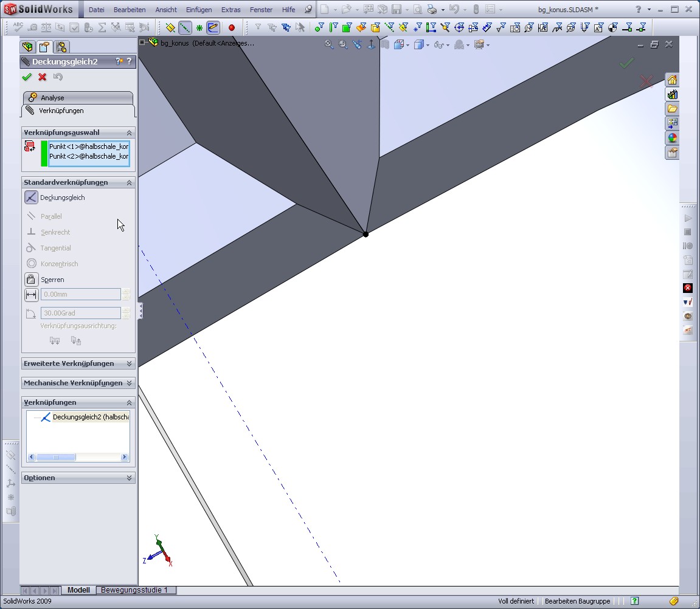This screenshot has height=609, width=700.
Task: Select Deckungsgleich2 in the Verknüpfungen list
Action: tap(90, 417)
